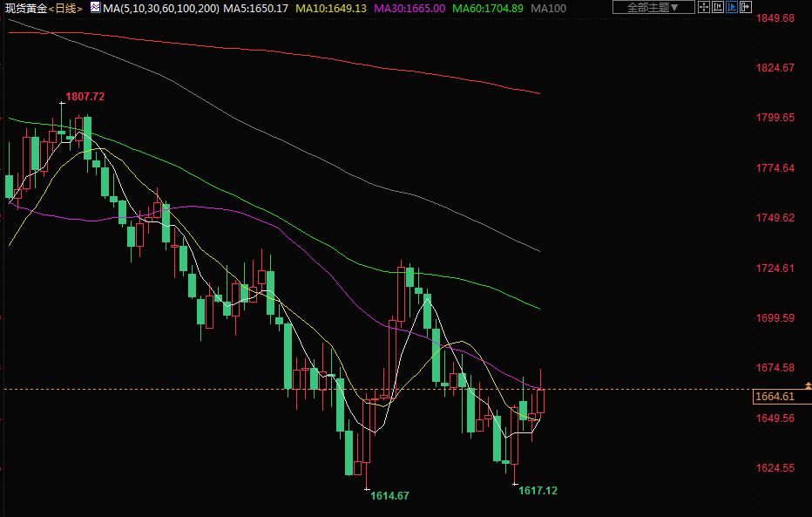
Task: Click the vertical price-scale icon in top toolbar
Action: [x=718, y=7]
